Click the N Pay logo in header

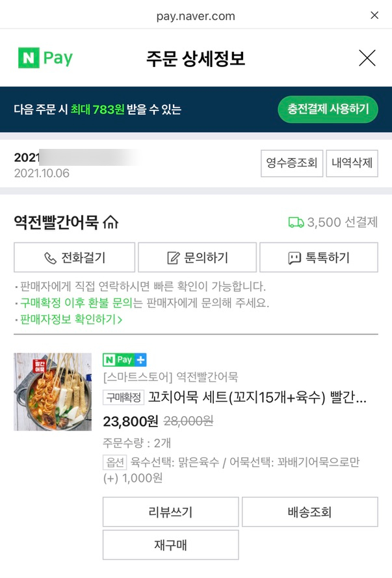click(46, 58)
